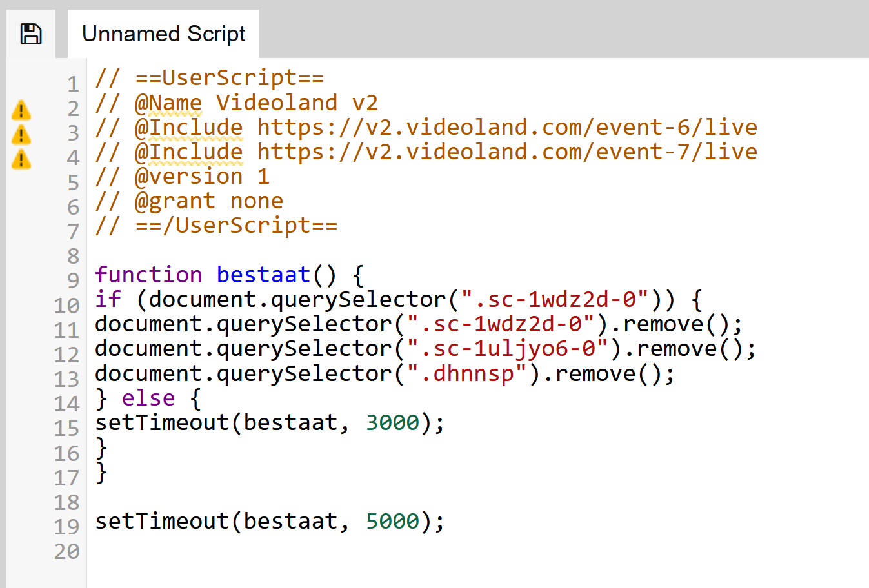The width and height of the screenshot is (869, 588).
Task: Click "Videoland v2" script name text
Action: (x=297, y=103)
